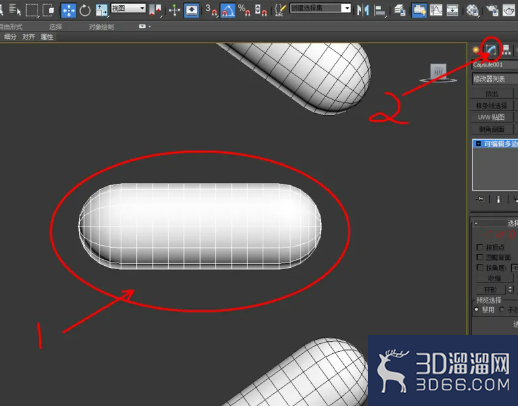Viewport: 518px width, 406px height.
Task: Select Vertex sub-object level
Action: pyautogui.click(x=487, y=235)
